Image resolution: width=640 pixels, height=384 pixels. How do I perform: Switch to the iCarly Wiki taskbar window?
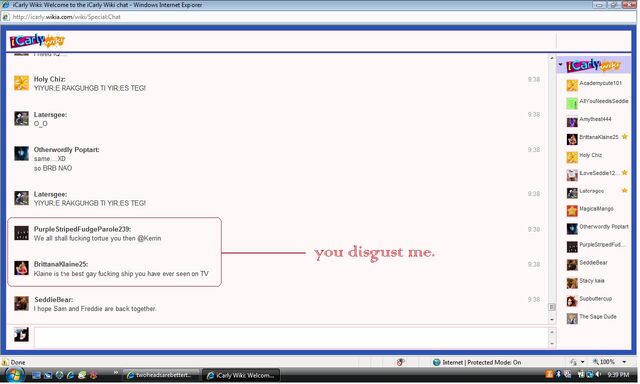[x=241, y=375]
